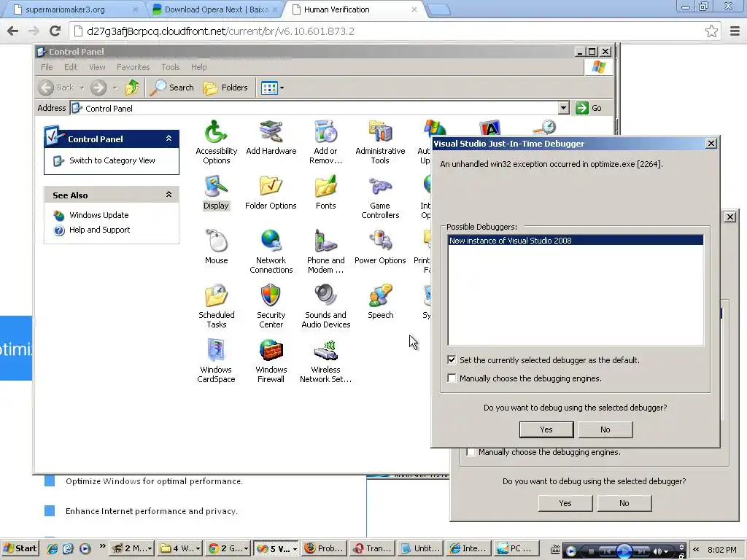Open Sounds and Audio Devices icon
The image size is (747, 560).
[326, 306]
